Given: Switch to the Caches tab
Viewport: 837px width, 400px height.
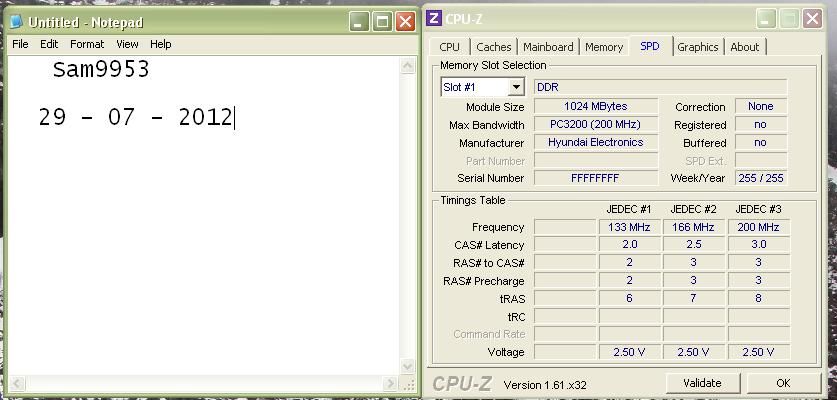Looking at the screenshot, I should coord(494,47).
